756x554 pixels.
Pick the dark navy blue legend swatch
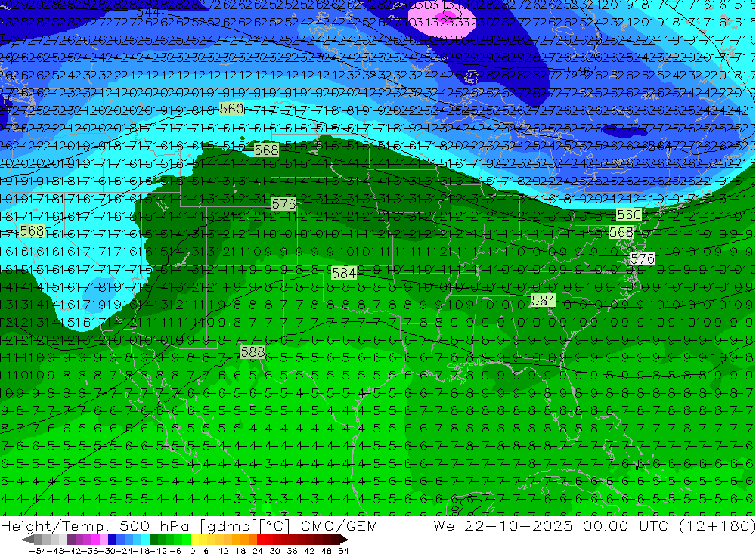pos(112,540)
